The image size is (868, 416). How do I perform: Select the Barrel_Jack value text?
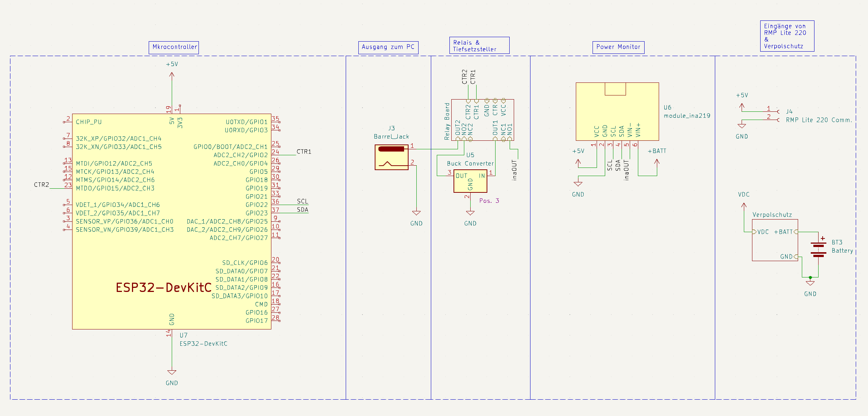(x=391, y=137)
